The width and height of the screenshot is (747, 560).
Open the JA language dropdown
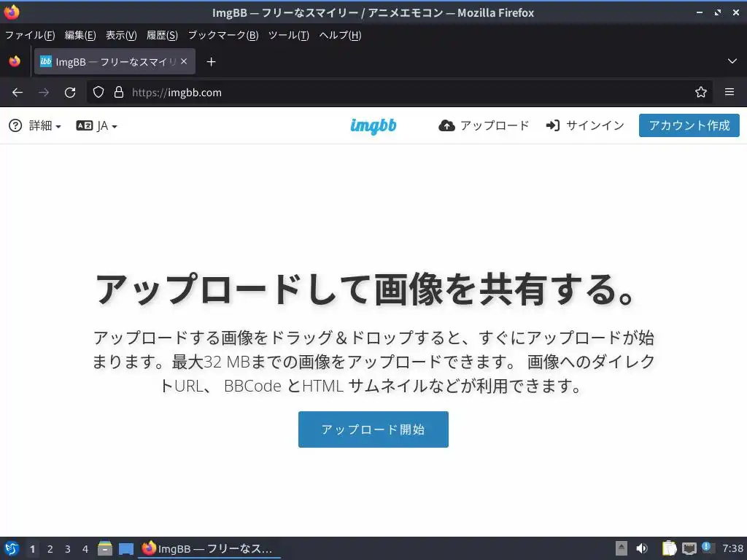[x=97, y=125]
